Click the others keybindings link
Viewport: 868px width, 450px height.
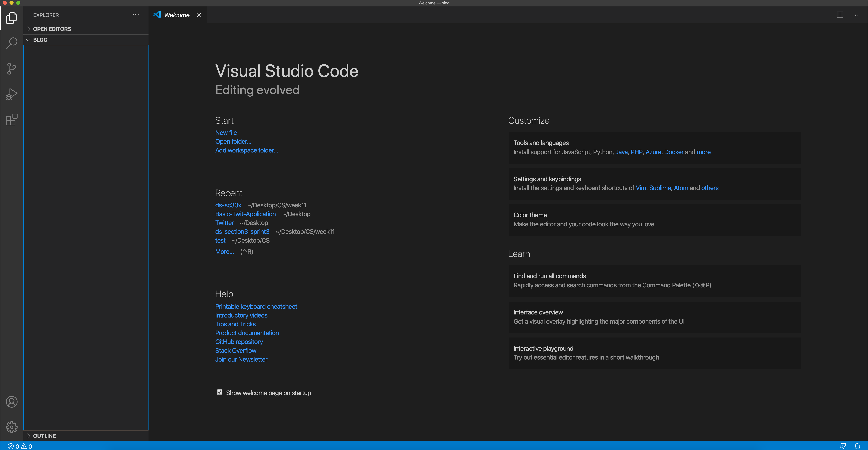[x=710, y=188]
